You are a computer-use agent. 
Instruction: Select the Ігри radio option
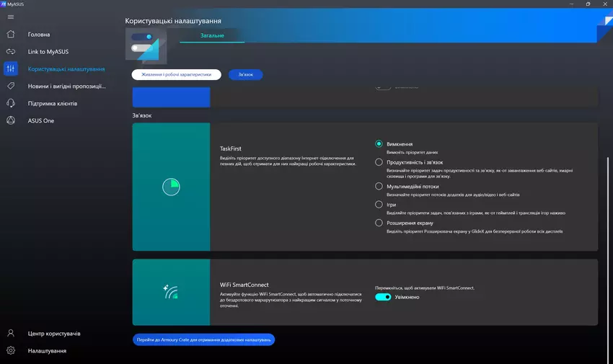[x=379, y=205]
